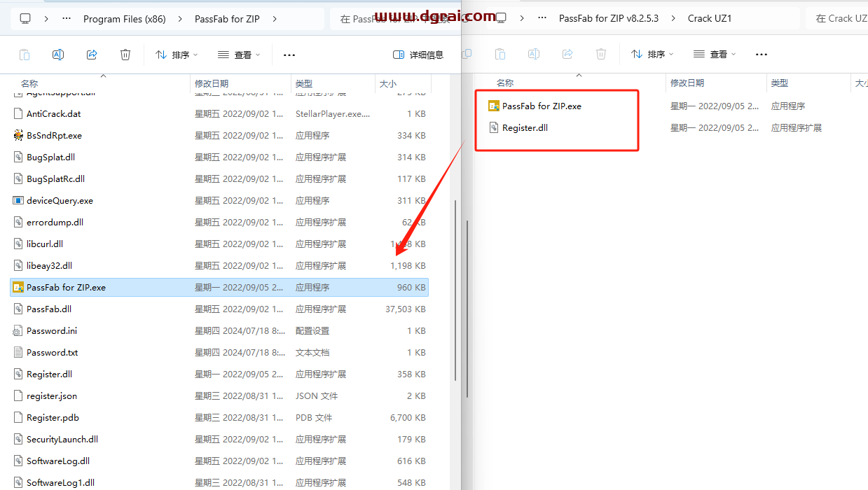
Task: Select Password.txt text file icon
Action: coord(18,352)
